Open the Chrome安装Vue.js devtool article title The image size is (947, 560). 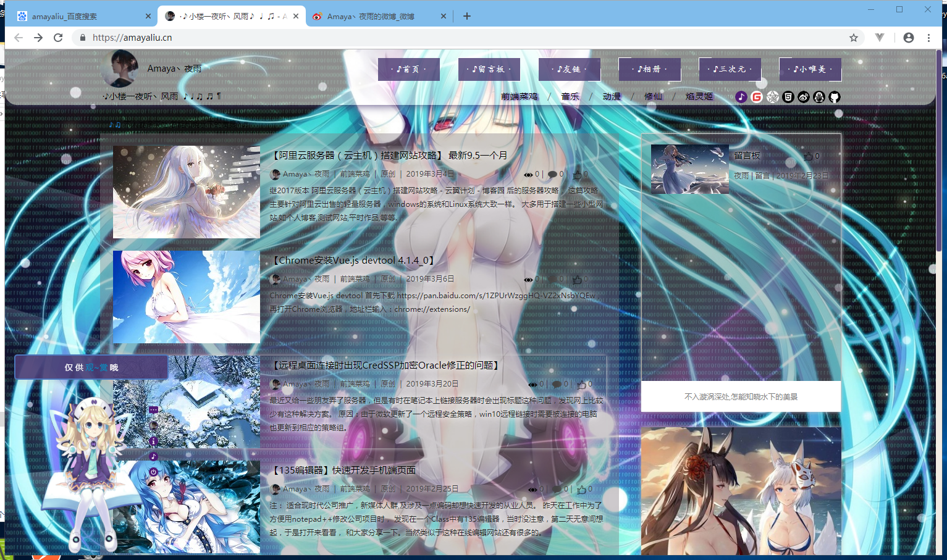(x=353, y=261)
